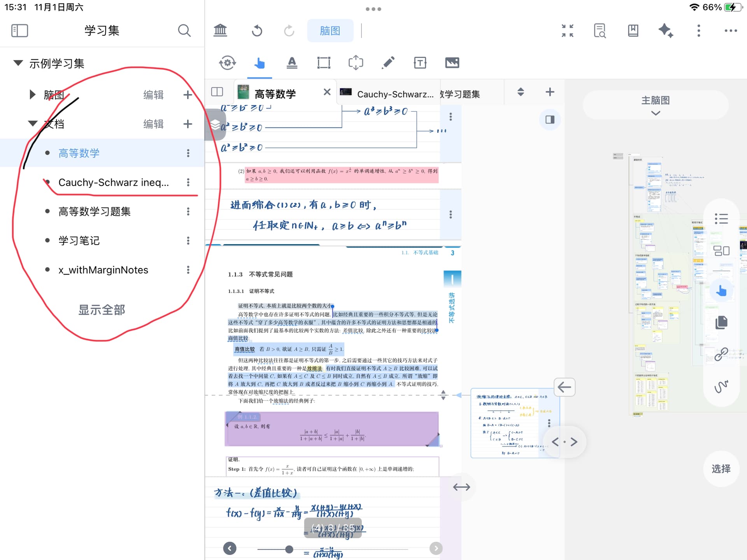Click the page progress slider knob

pyautogui.click(x=289, y=549)
